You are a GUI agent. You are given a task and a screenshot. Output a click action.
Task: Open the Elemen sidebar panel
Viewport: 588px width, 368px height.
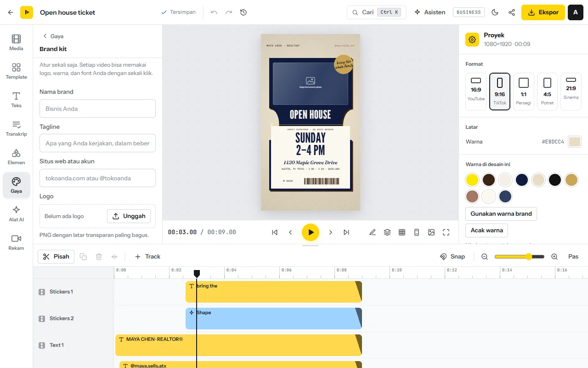pyautogui.click(x=16, y=157)
